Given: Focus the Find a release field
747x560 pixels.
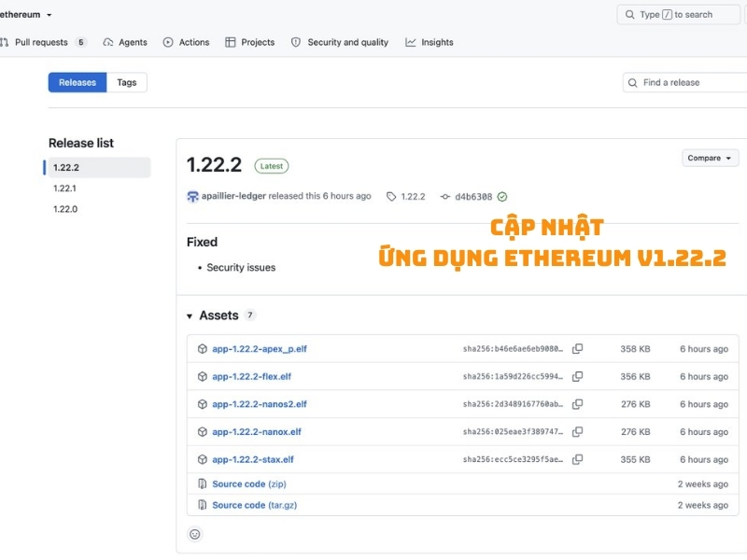Looking at the screenshot, I should click(x=685, y=82).
